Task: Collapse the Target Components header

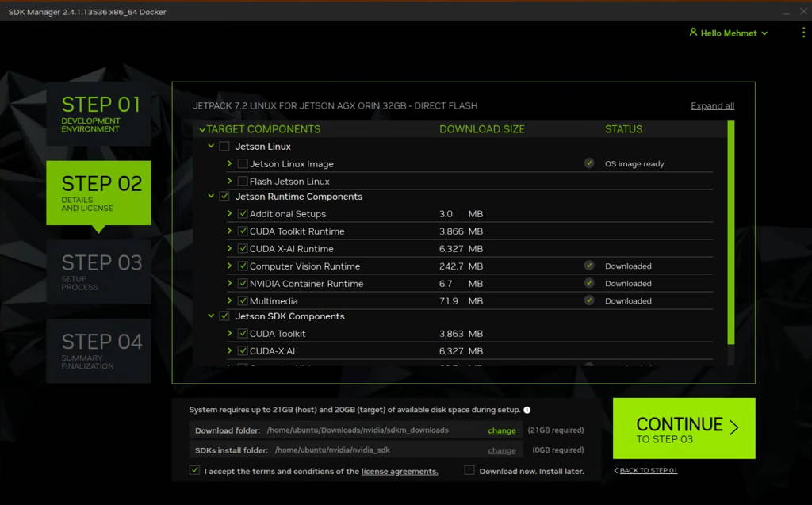Action: click(202, 129)
